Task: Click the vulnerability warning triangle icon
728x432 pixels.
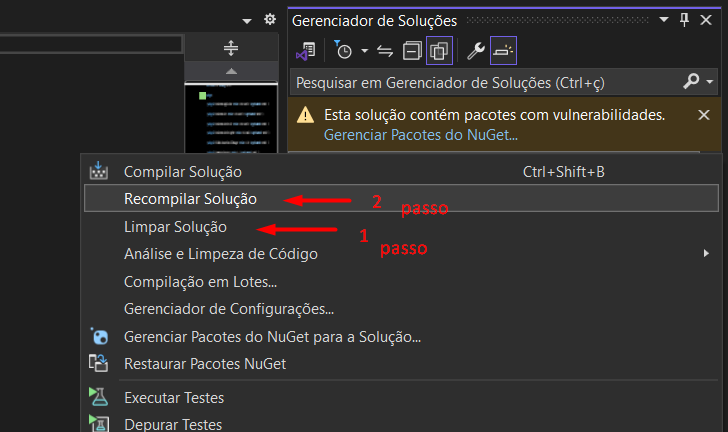Action: [x=306, y=115]
